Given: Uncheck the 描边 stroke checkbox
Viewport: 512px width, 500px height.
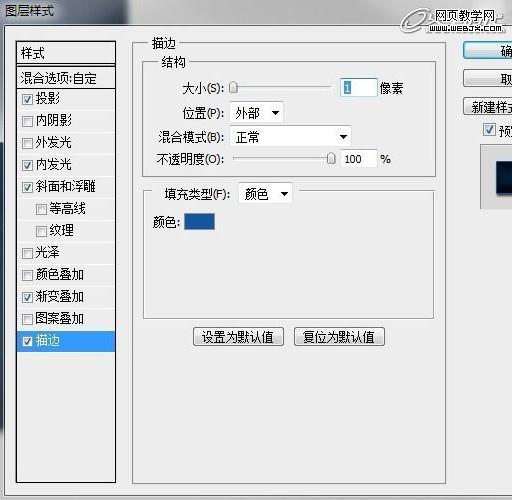Looking at the screenshot, I should [27, 341].
